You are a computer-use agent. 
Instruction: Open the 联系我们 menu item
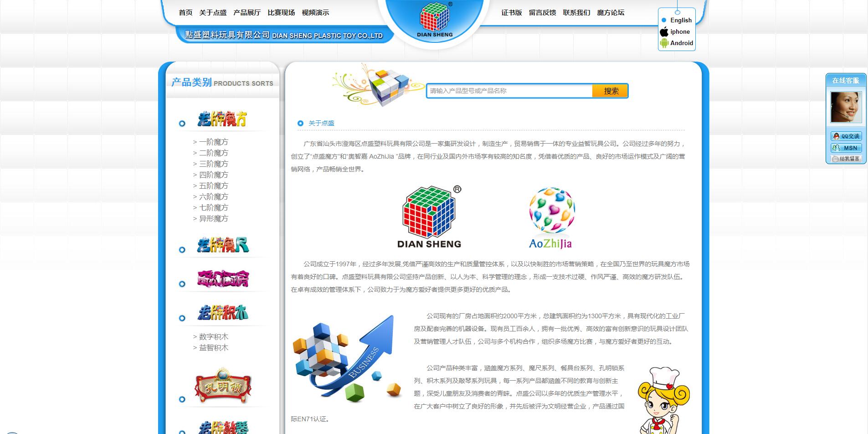click(576, 13)
